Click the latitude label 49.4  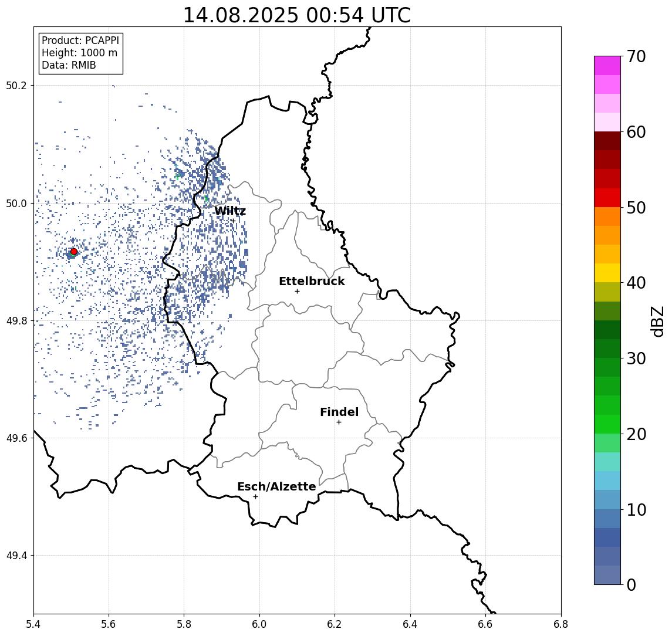[x=16, y=556]
